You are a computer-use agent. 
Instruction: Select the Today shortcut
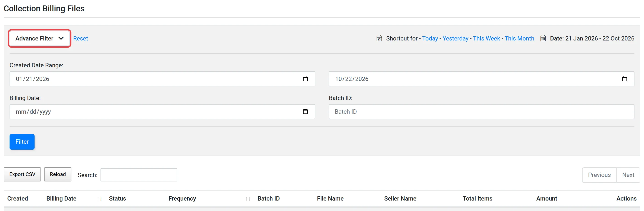coord(430,38)
